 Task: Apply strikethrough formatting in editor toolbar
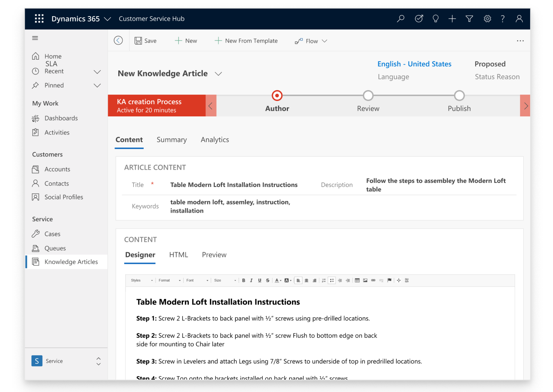pyautogui.click(x=268, y=280)
